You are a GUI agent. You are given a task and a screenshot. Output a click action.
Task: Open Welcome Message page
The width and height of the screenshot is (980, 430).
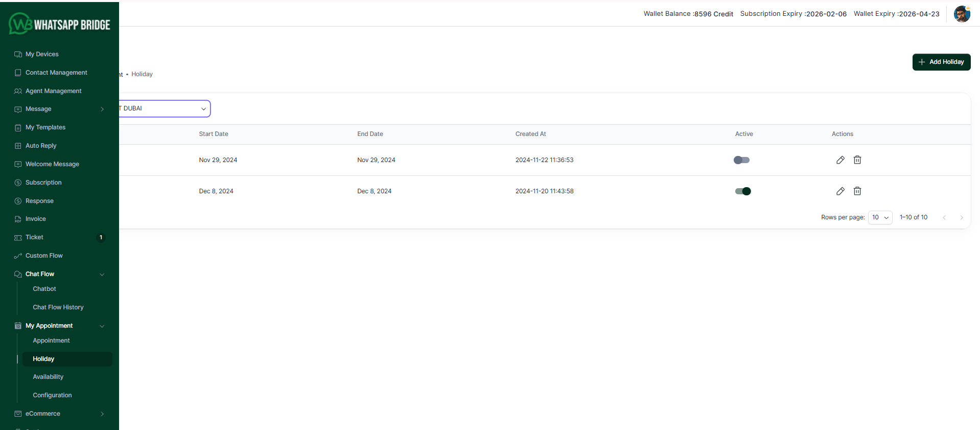pyautogui.click(x=52, y=164)
